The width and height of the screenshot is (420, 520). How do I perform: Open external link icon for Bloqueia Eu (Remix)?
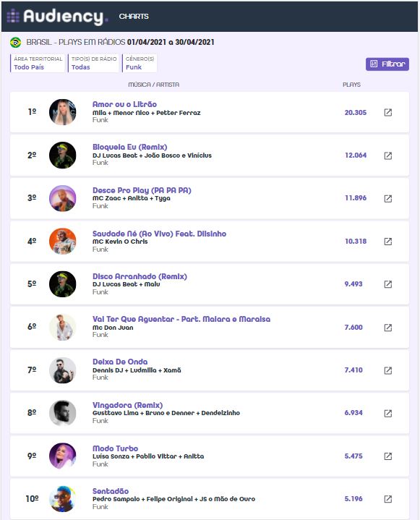(x=388, y=155)
